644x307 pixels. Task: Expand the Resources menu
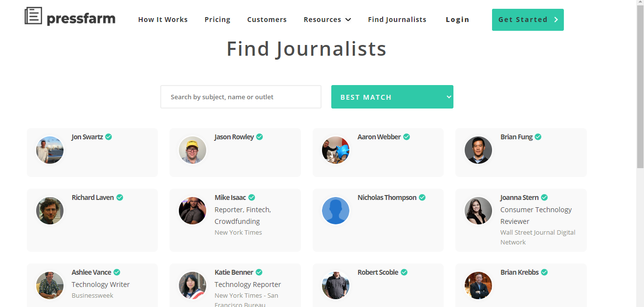327,20
